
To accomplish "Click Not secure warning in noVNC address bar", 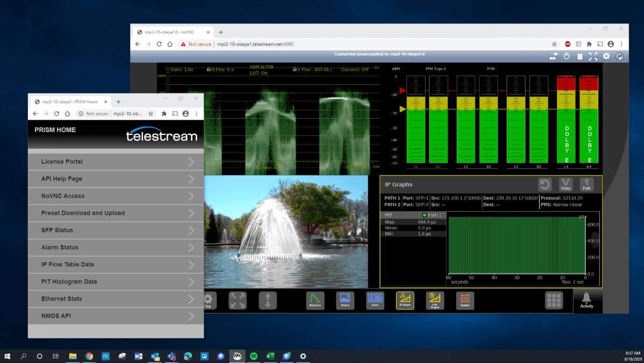I will point(196,44).
